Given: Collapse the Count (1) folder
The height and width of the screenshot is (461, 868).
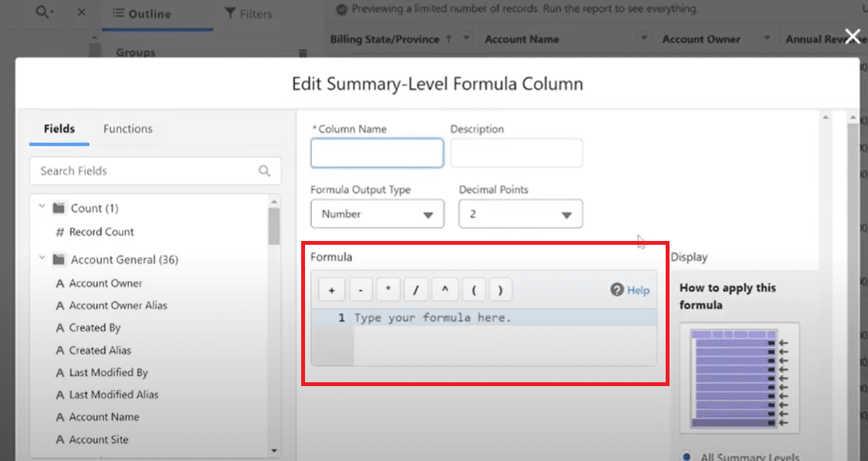Looking at the screenshot, I should (x=42, y=207).
